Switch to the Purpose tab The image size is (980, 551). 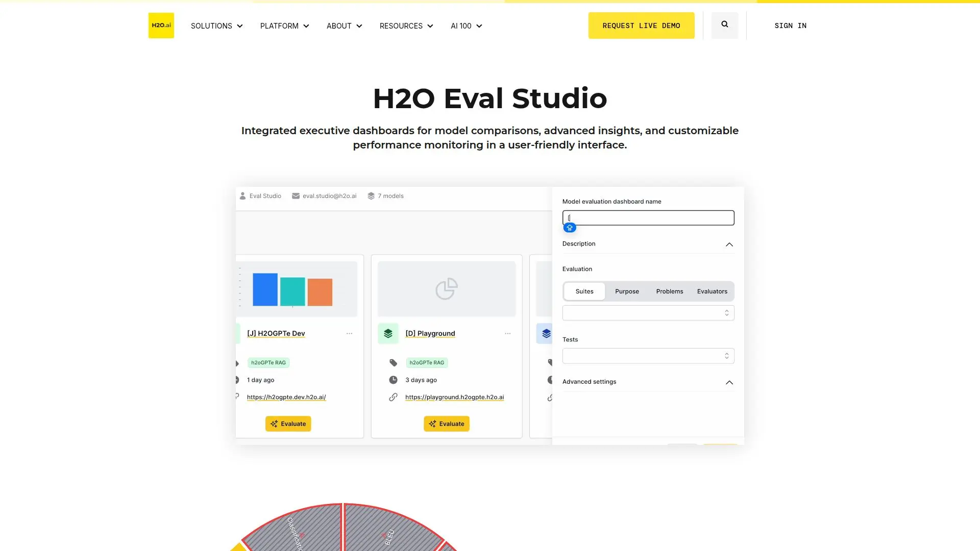(x=627, y=291)
